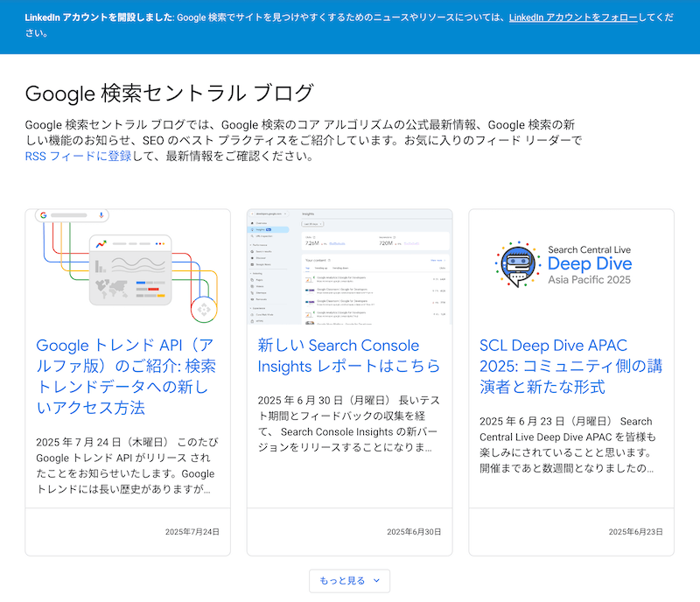This screenshot has height=602, width=700.
Task: Open the Search Console Insights screenshot thumbnail
Action: pyautogui.click(x=349, y=267)
